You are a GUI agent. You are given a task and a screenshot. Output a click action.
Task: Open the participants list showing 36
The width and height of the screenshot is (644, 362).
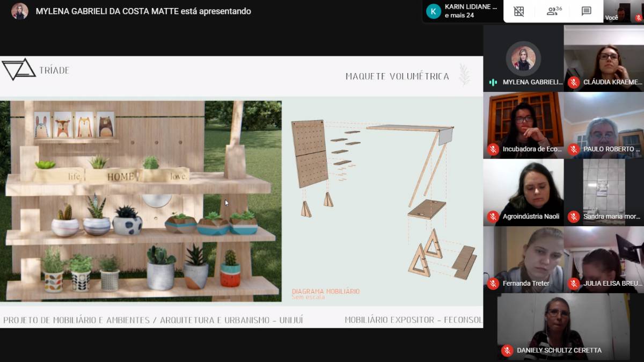point(553,11)
